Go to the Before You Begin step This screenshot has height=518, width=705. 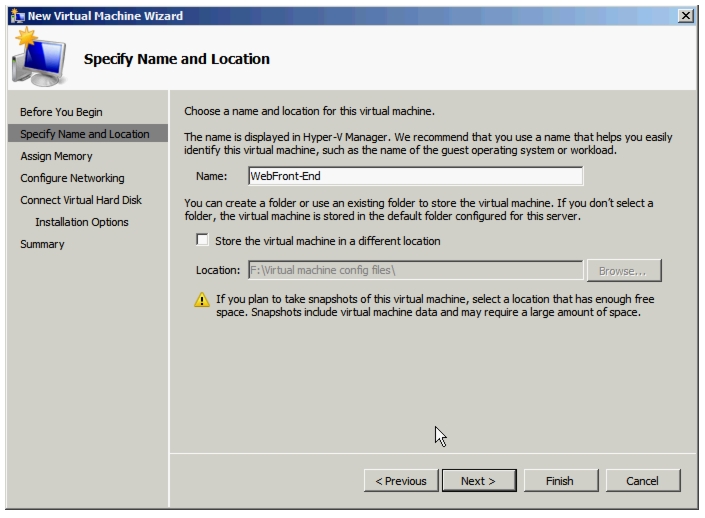pos(61,112)
